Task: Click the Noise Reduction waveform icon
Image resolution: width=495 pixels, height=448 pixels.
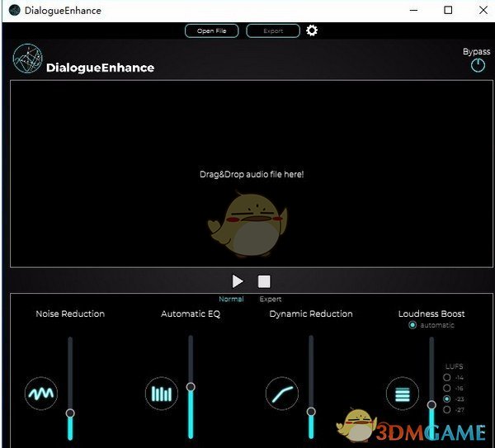Action: click(x=41, y=393)
